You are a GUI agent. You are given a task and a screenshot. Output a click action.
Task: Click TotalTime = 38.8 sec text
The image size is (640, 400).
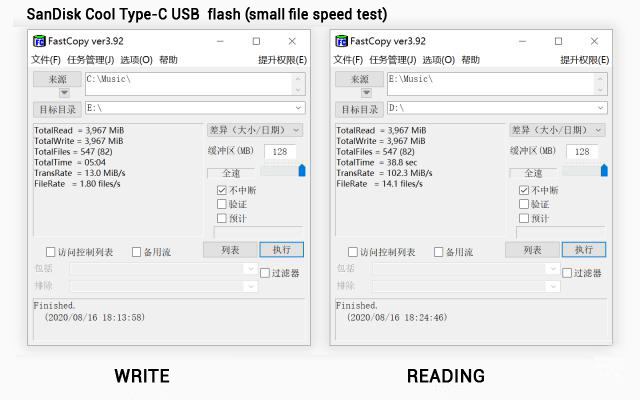click(377, 162)
